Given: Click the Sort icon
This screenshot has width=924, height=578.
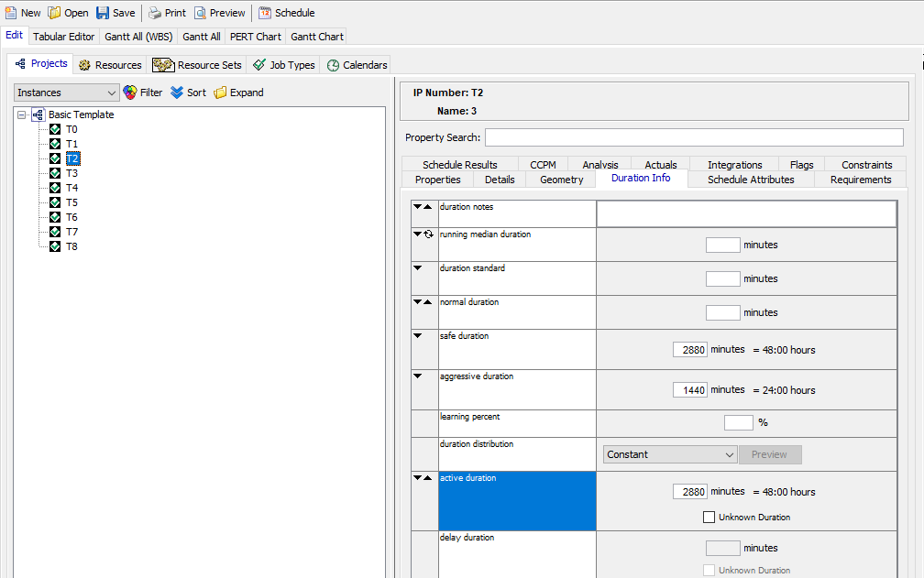Looking at the screenshot, I should coord(177,93).
